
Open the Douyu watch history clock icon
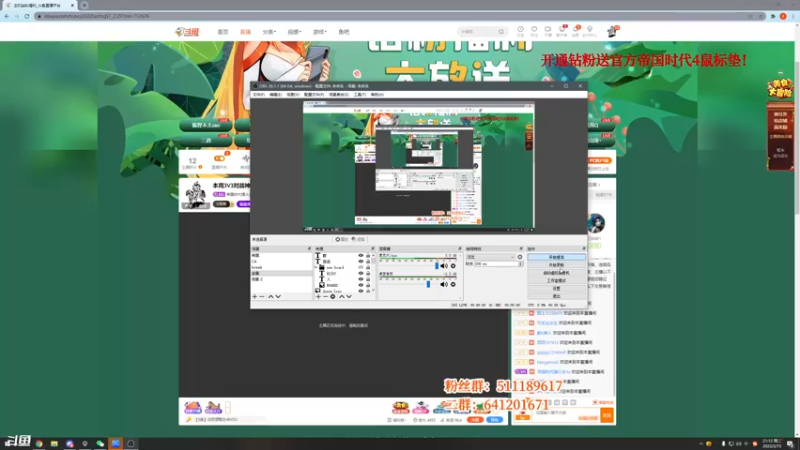click(x=520, y=30)
